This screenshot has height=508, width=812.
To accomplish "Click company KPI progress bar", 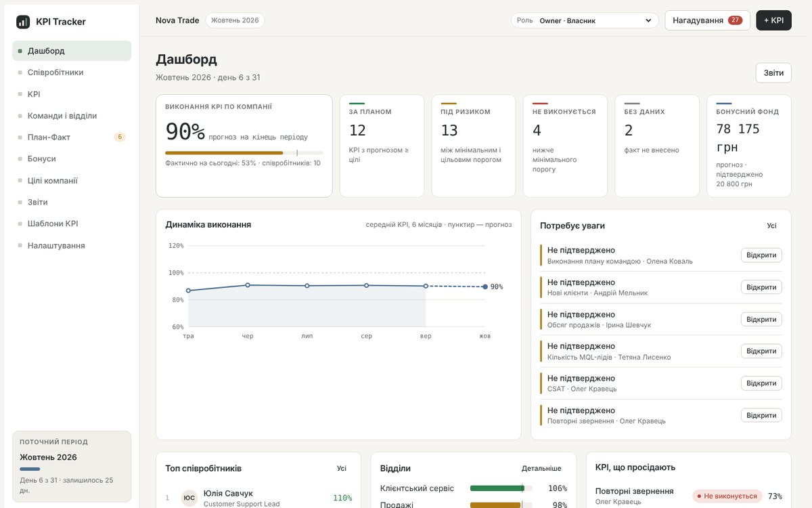I will coord(244,153).
